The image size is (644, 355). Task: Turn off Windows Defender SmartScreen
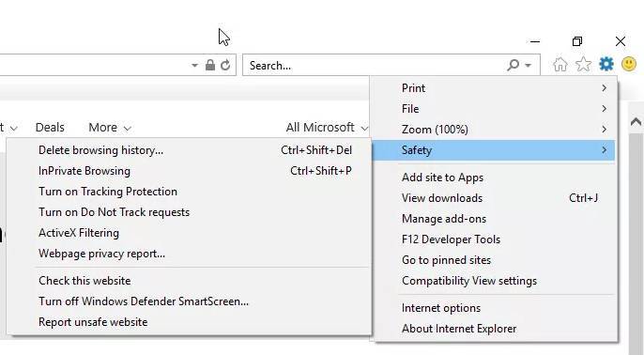tap(189, 301)
